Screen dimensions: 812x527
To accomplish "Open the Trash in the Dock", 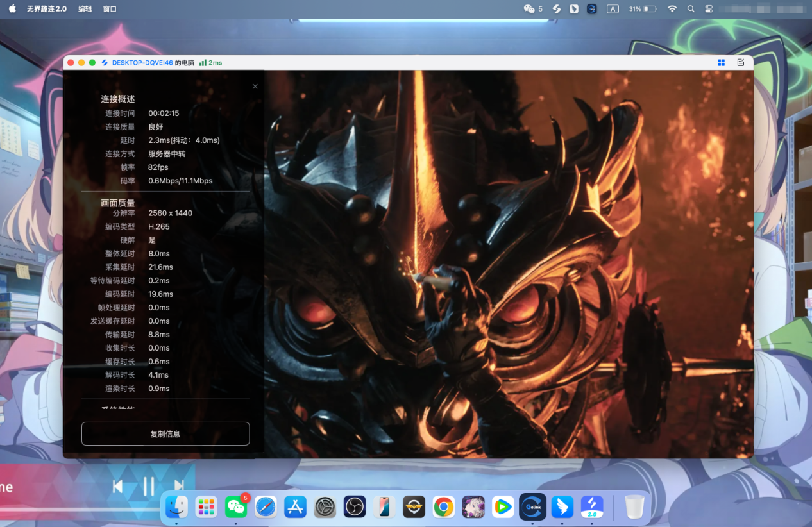I will point(634,507).
